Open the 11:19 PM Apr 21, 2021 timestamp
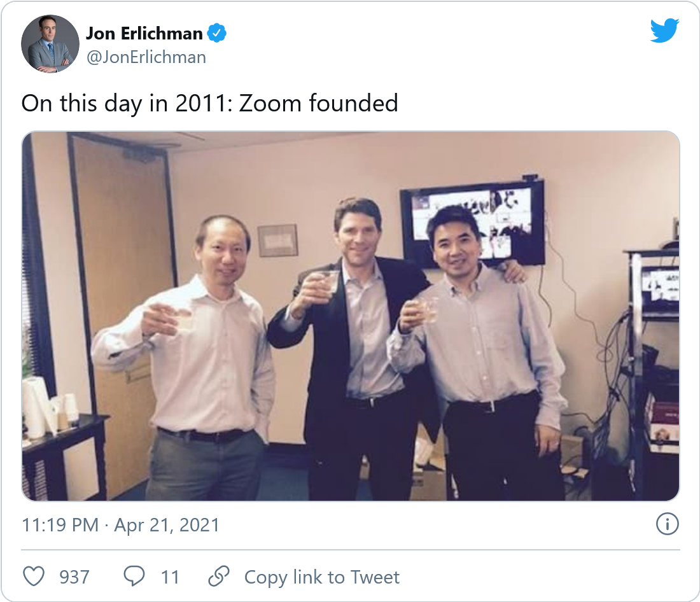The width and height of the screenshot is (700, 602). click(120, 525)
